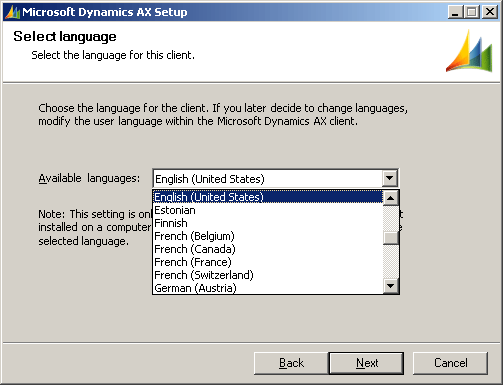
Task: Click the language combo box text field
Action: (x=268, y=179)
